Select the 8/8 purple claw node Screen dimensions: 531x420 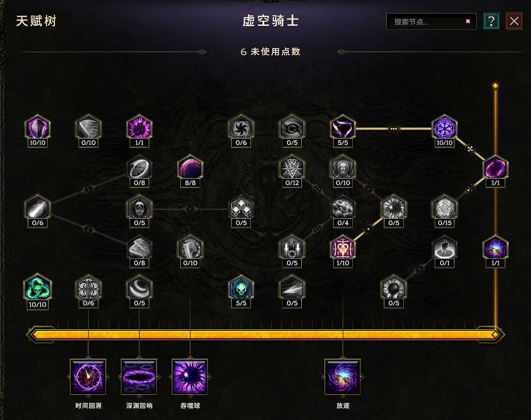[x=190, y=168]
